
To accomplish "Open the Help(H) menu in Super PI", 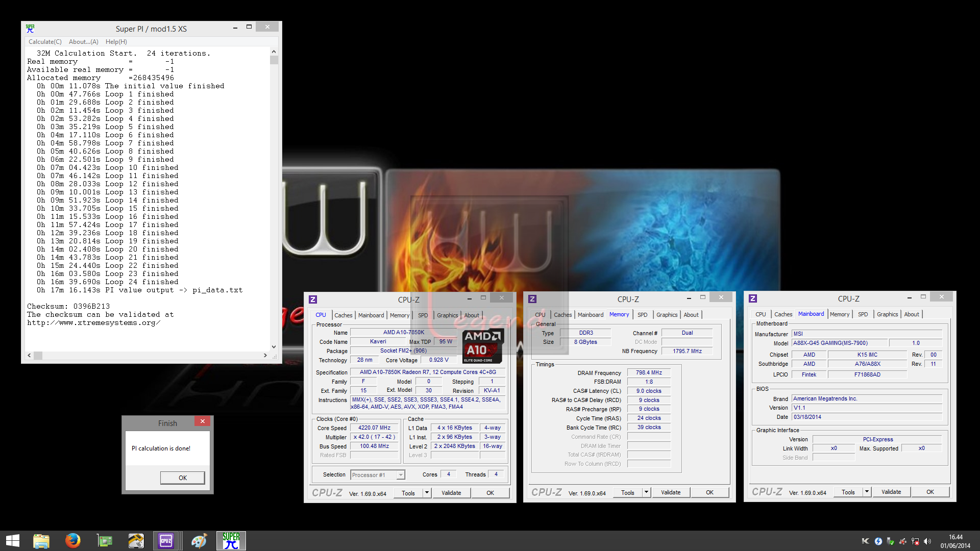I will click(116, 42).
